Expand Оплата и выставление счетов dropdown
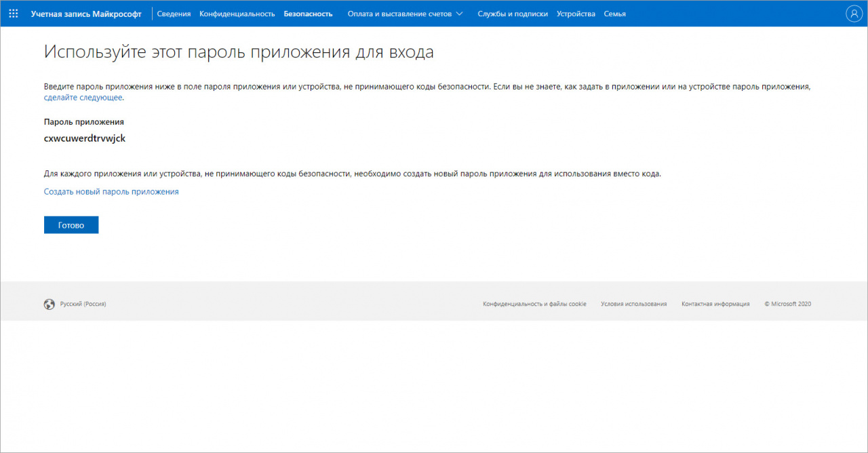The height and width of the screenshot is (453, 868). pyautogui.click(x=406, y=14)
